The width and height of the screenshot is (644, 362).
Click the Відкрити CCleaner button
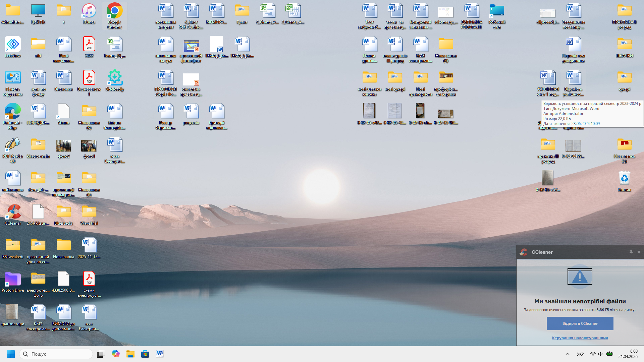coord(580,323)
